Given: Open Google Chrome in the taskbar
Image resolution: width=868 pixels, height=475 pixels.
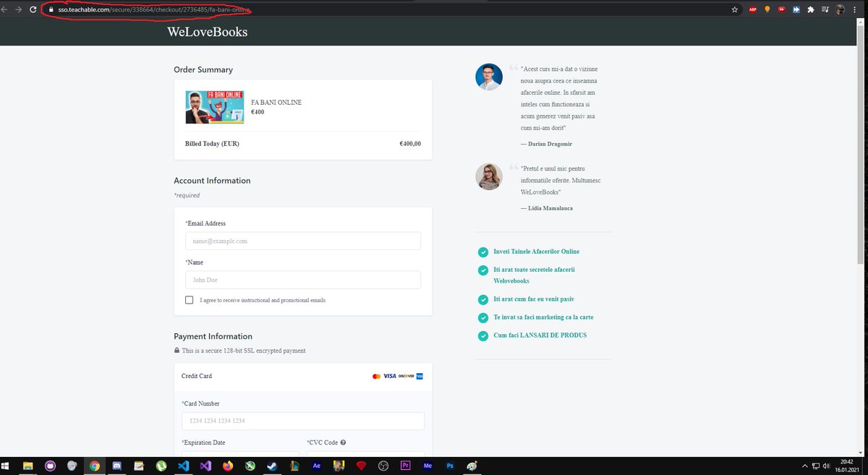Looking at the screenshot, I should coord(94,466).
